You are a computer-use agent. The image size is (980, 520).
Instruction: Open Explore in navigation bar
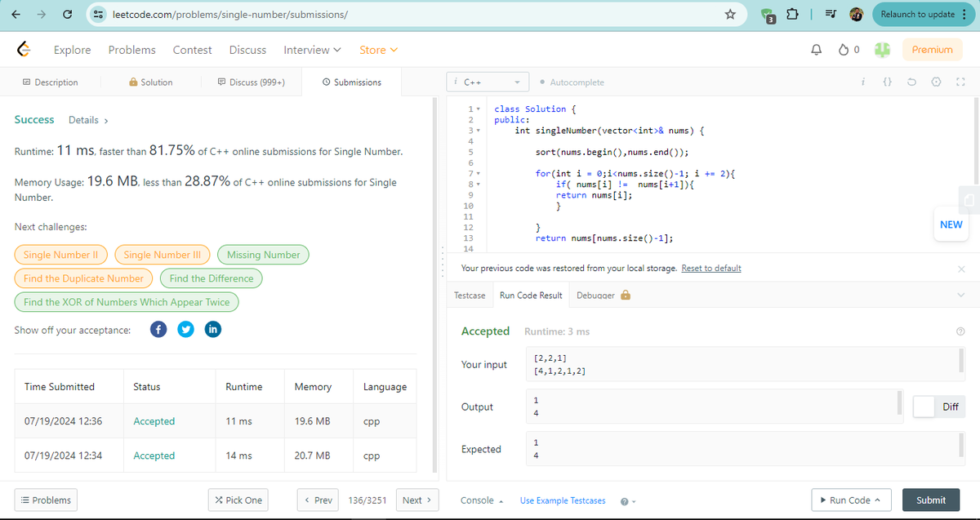72,50
